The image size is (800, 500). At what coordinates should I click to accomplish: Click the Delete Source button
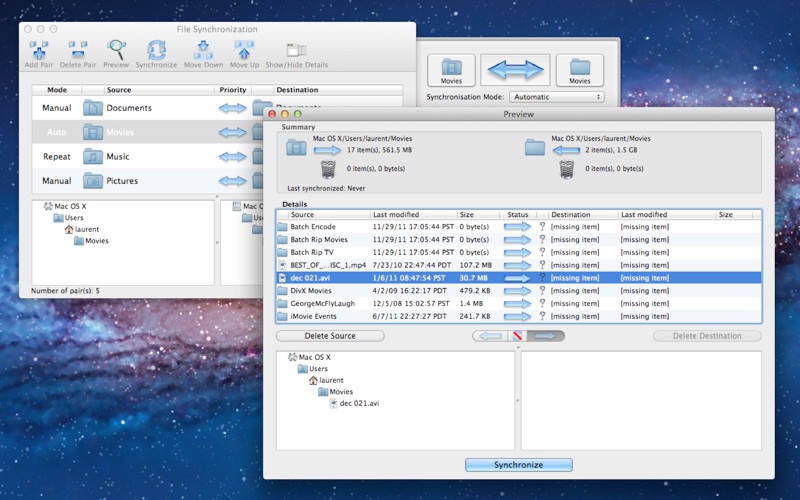click(x=330, y=336)
